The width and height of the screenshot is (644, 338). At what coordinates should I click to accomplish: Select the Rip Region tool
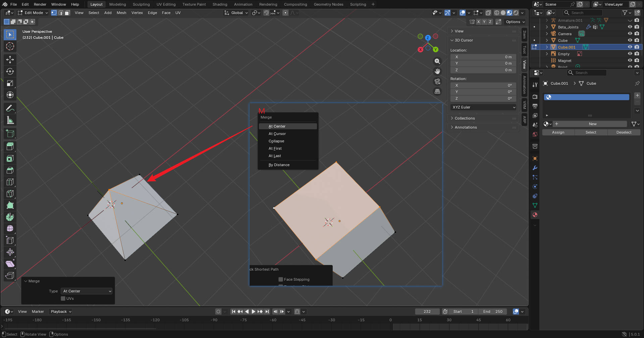click(x=10, y=275)
